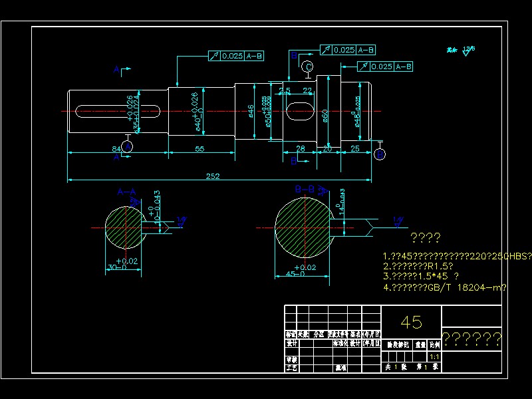Click the leftmost 0.025 A-B runout tolerance frame

(236, 56)
